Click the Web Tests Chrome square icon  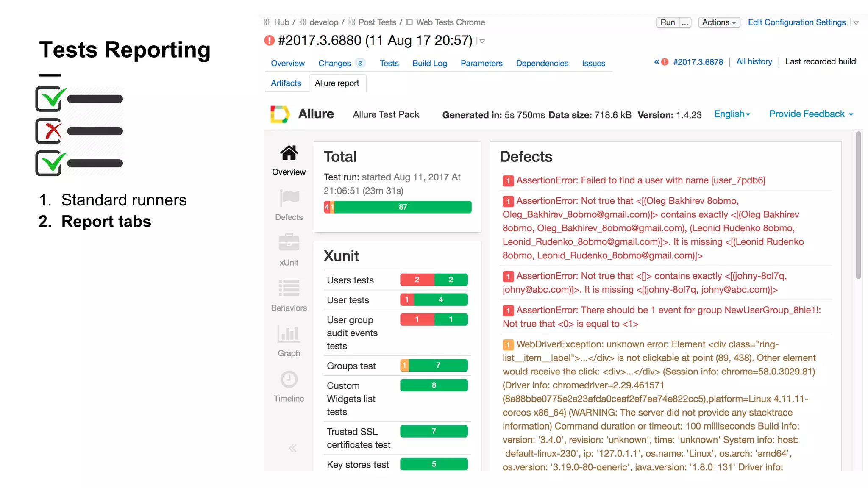click(409, 22)
